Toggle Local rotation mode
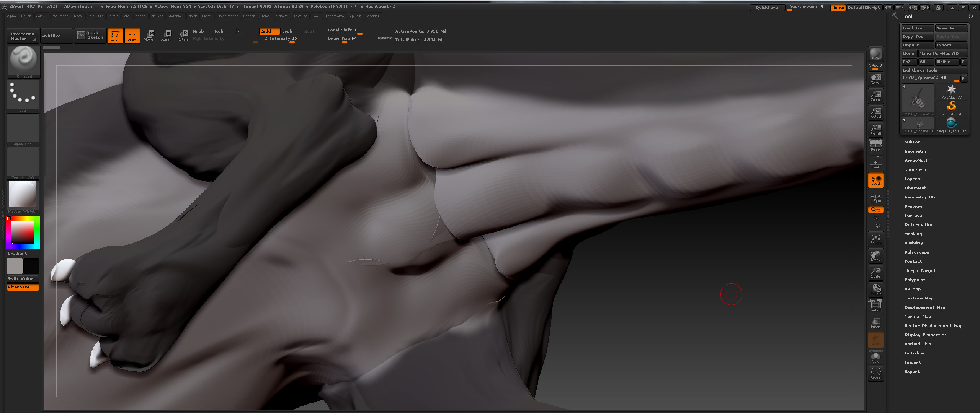 point(875,180)
